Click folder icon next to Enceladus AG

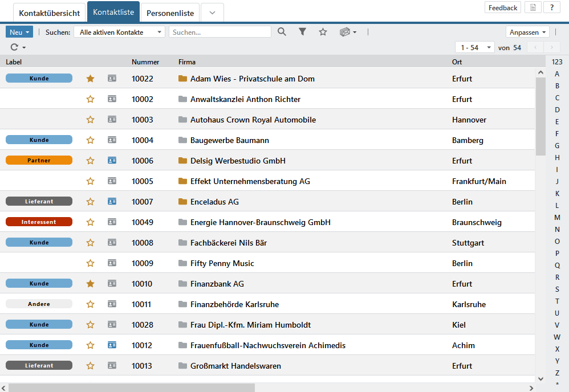[182, 202]
